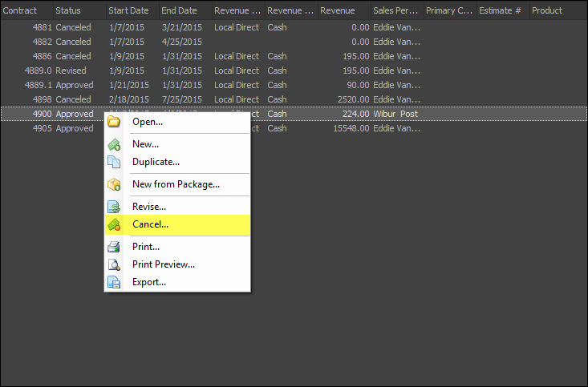
Task: Click the Estimate # column header
Action: (x=502, y=10)
